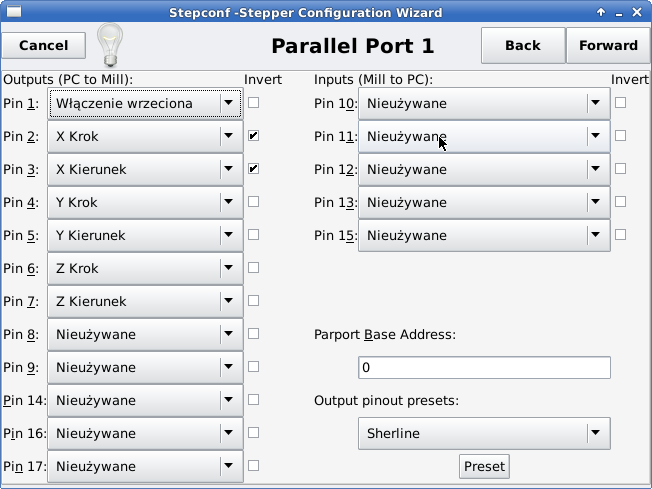The height and width of the screenshot is (489, 652).
Task: Click the light bulb help icon
Action: pyautogui.click(x=110, y=45)
